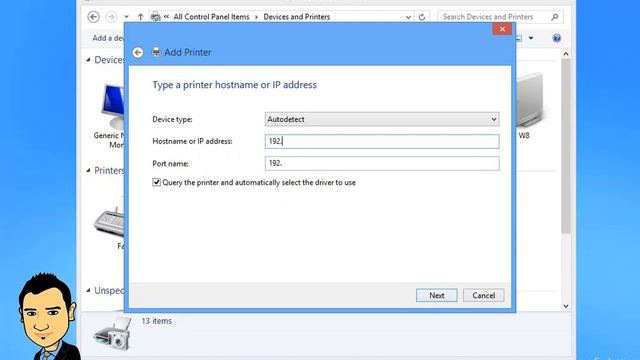This screenshot has width=640, height=360.
Task: Click the 13 items status text
Action: [x=157, y=321]
